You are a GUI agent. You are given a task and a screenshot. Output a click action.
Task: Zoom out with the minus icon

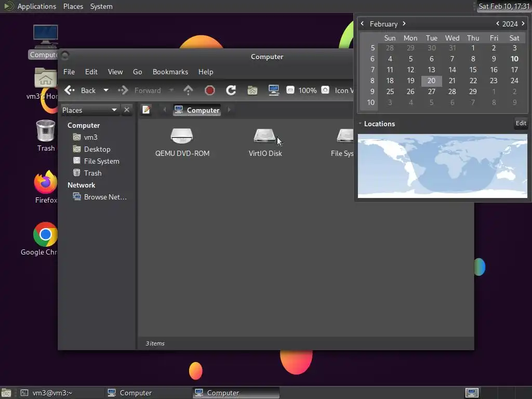pos(290,90)
